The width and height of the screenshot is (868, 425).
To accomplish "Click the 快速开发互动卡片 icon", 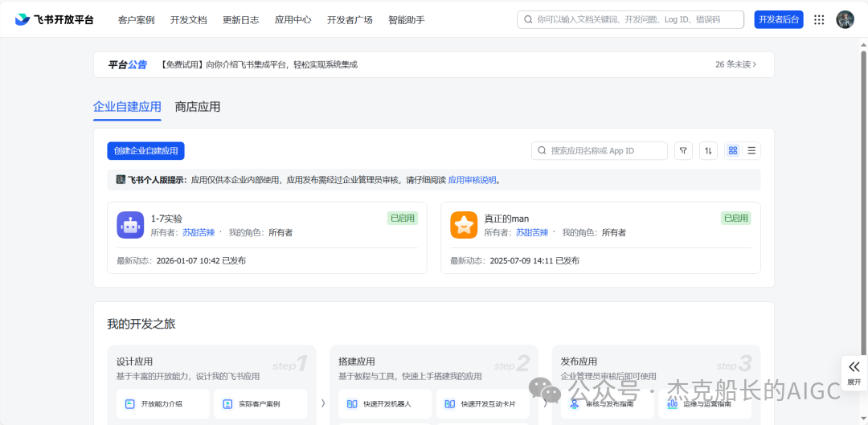I will [x=449, y=403].
